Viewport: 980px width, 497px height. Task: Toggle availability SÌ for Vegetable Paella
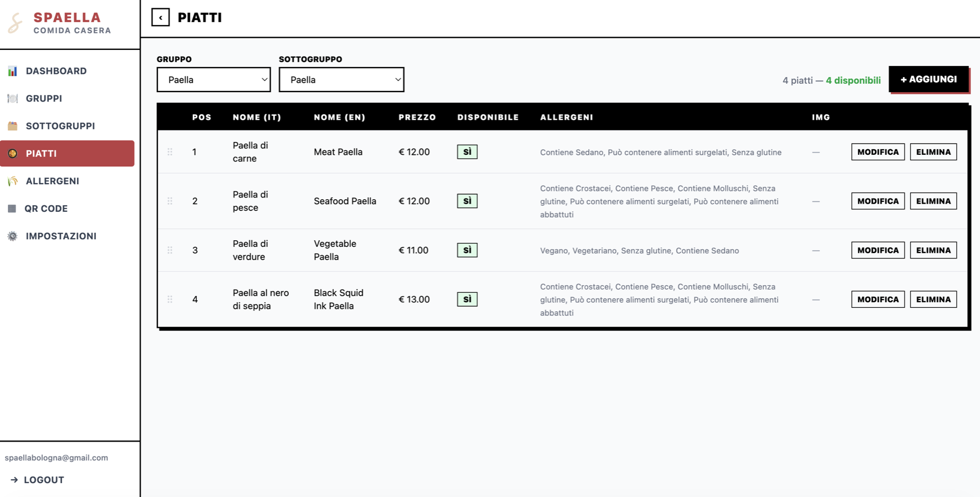(x=467, y=250)
